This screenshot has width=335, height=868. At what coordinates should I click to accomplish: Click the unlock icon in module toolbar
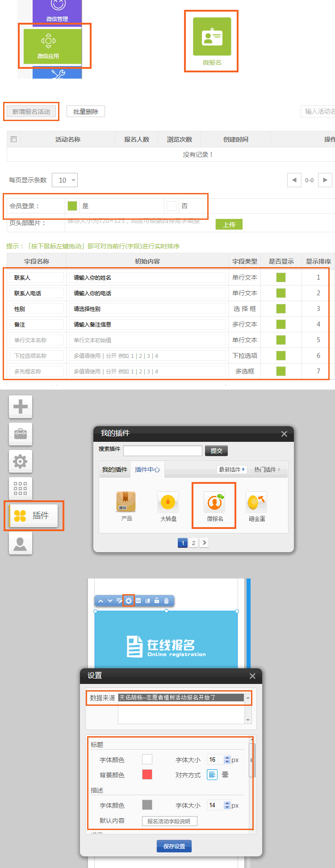pos(157,601)
